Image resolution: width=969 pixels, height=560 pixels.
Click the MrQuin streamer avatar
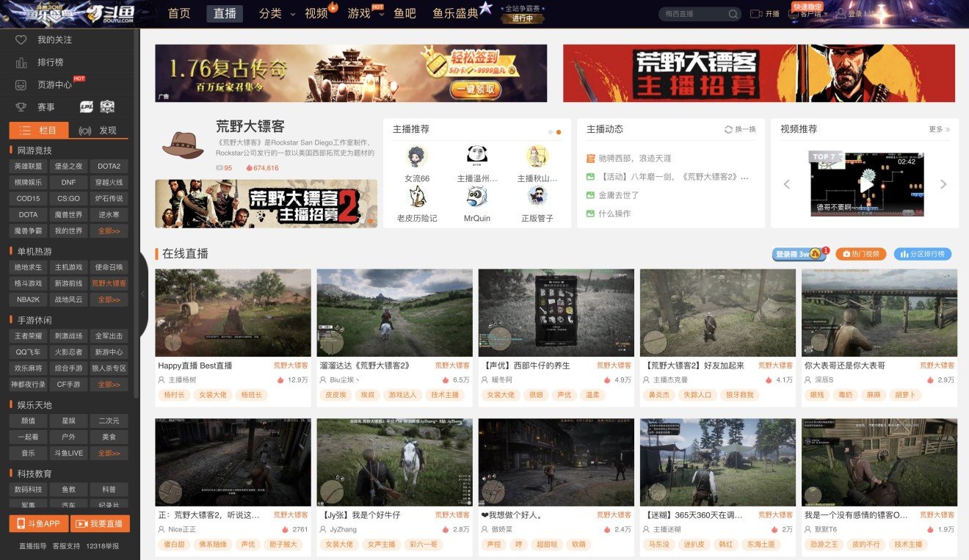477,196
